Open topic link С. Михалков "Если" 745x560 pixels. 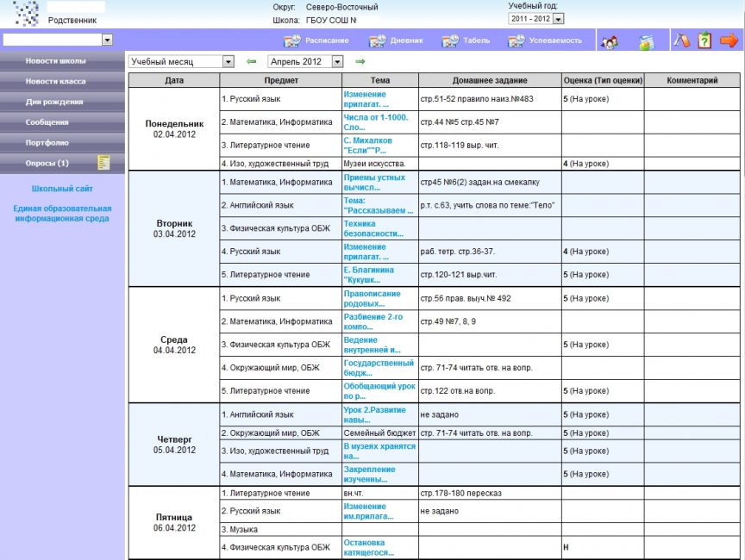click(367, 146)
